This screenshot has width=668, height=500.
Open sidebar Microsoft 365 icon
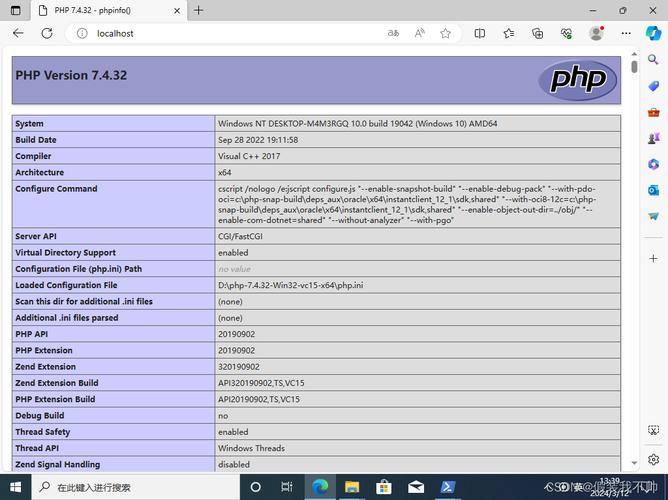point(654,164)
